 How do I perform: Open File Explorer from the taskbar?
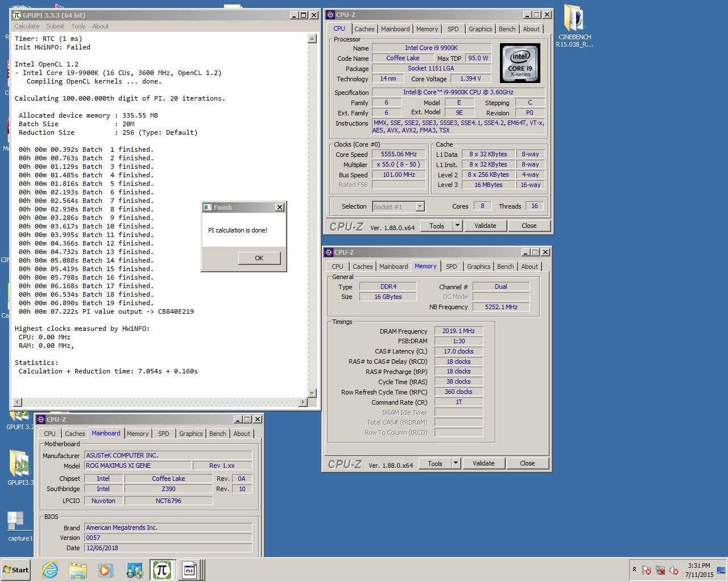(78, 570)
